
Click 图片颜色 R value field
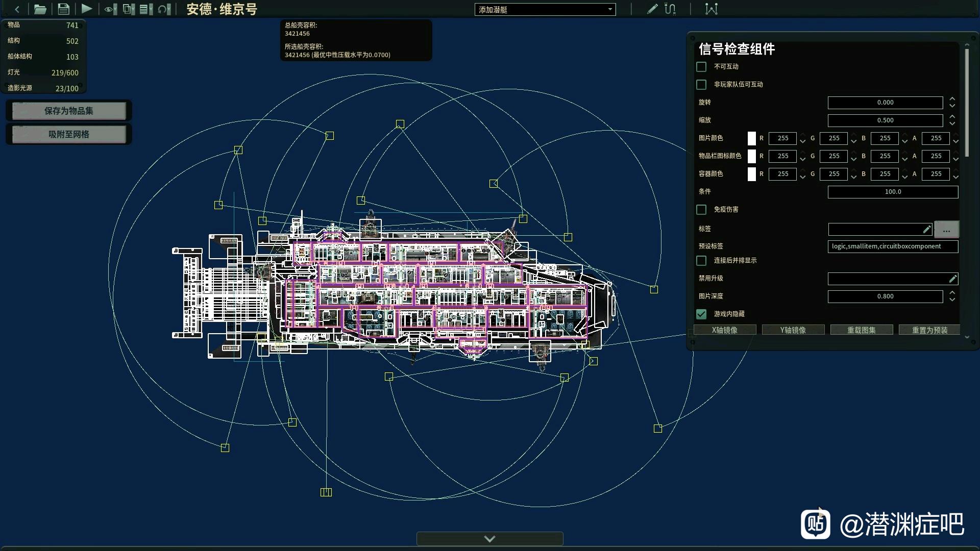pyautogui.click(x=782, y=138)
